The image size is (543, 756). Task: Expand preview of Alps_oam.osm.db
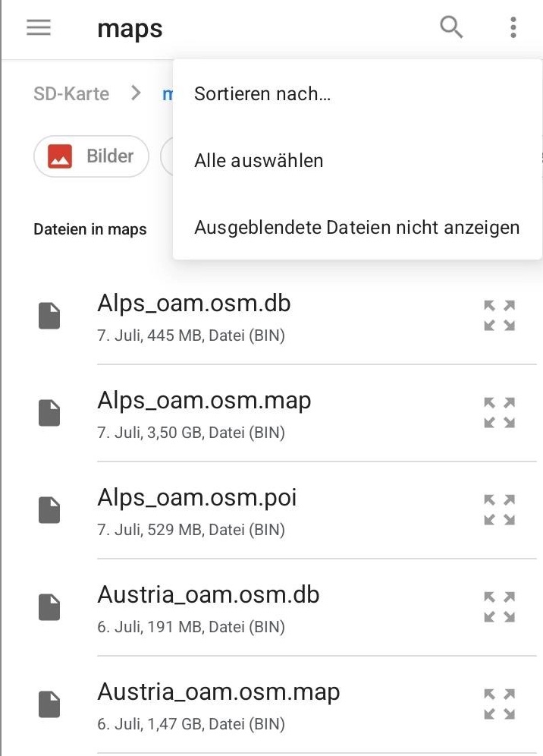500,315
